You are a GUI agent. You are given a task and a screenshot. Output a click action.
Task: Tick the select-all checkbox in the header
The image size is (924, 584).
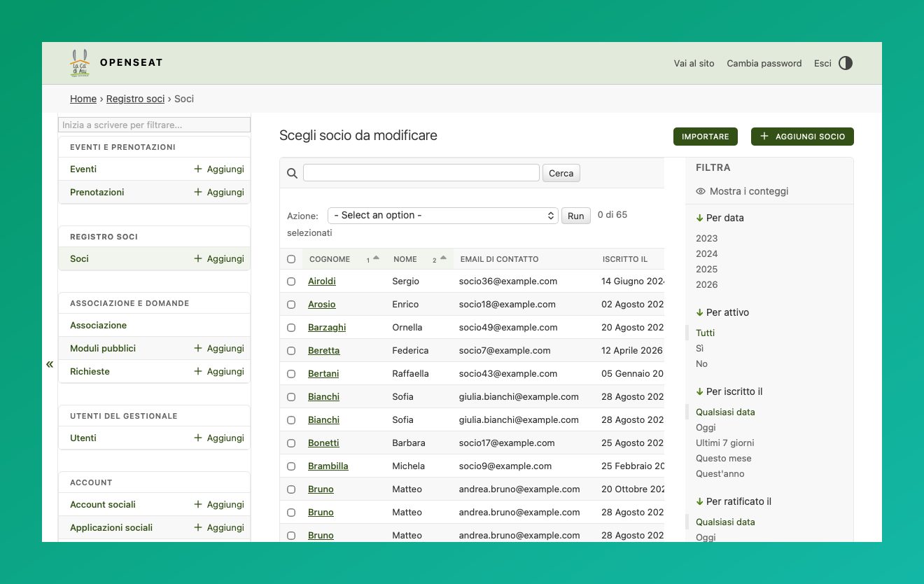[291, 259]
